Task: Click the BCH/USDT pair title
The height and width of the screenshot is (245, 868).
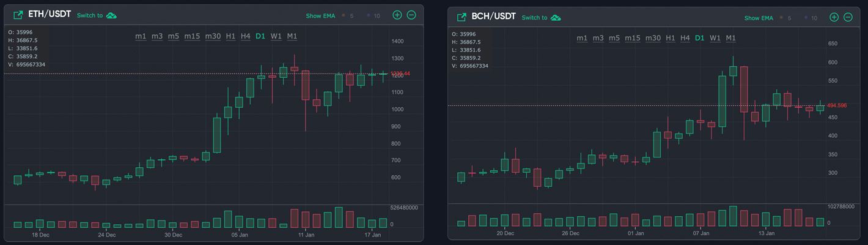Action: coord(493,17)
